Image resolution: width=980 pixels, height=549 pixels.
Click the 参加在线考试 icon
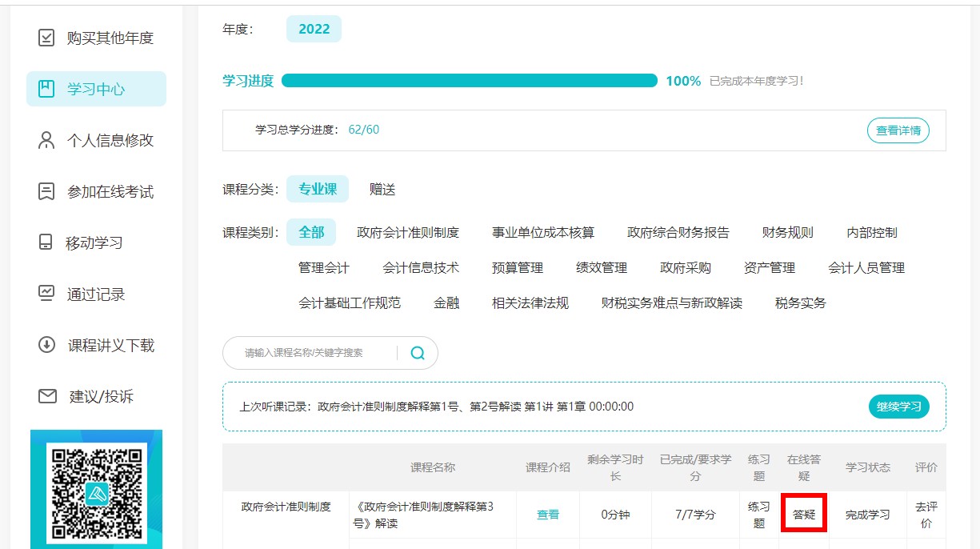pyautogui.click(x=47, y=191)
